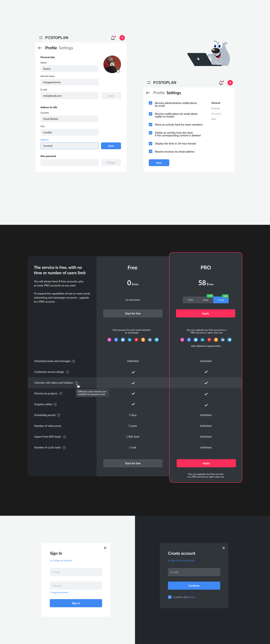Screen dimensions: 270x644
Task: Click the upper Apply button in PRO plan
Action: 206,314
